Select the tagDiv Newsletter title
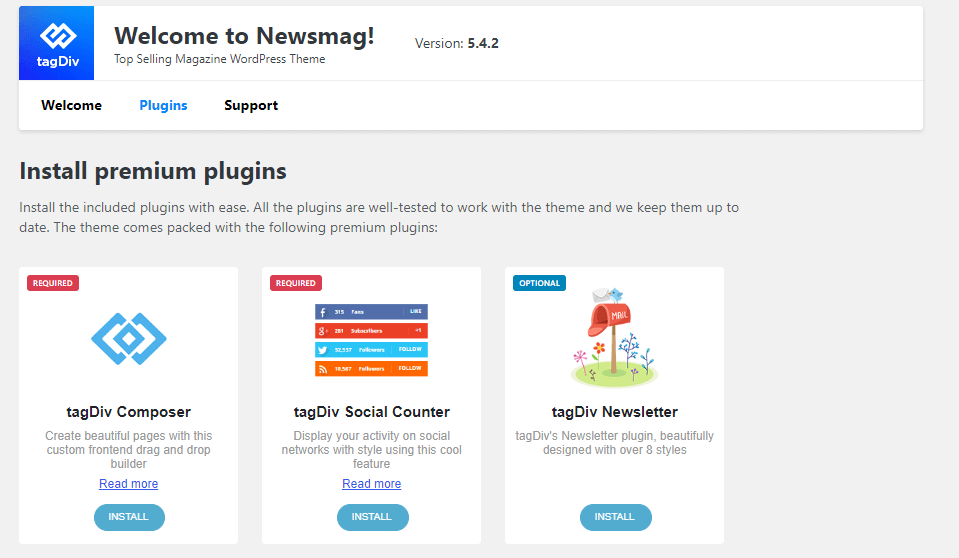The image size is (959, 558). click(x=615, y=412)
